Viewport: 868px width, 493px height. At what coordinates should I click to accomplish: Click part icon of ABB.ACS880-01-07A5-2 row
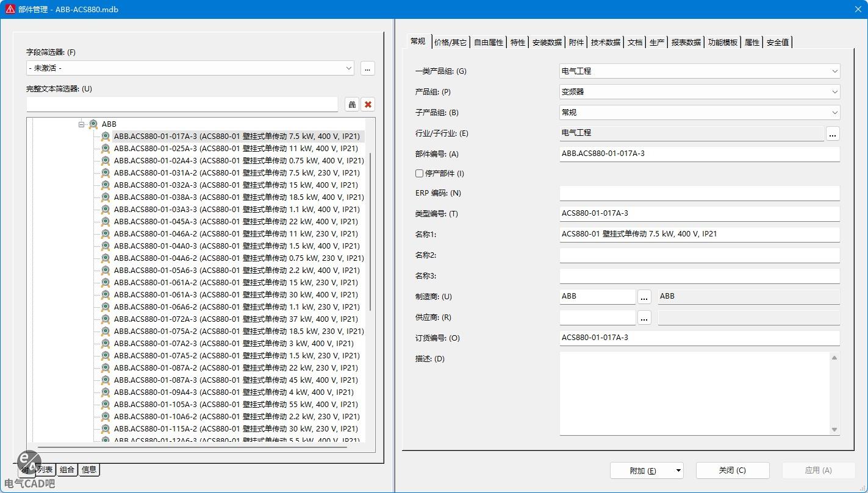(106, 356)
